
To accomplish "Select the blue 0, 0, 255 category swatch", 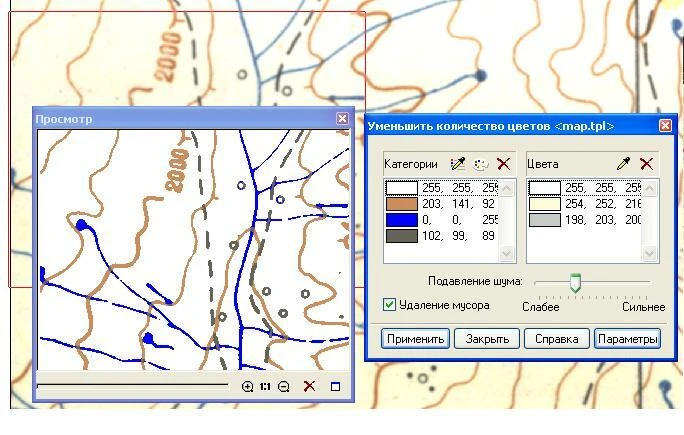I will (402, 220).
